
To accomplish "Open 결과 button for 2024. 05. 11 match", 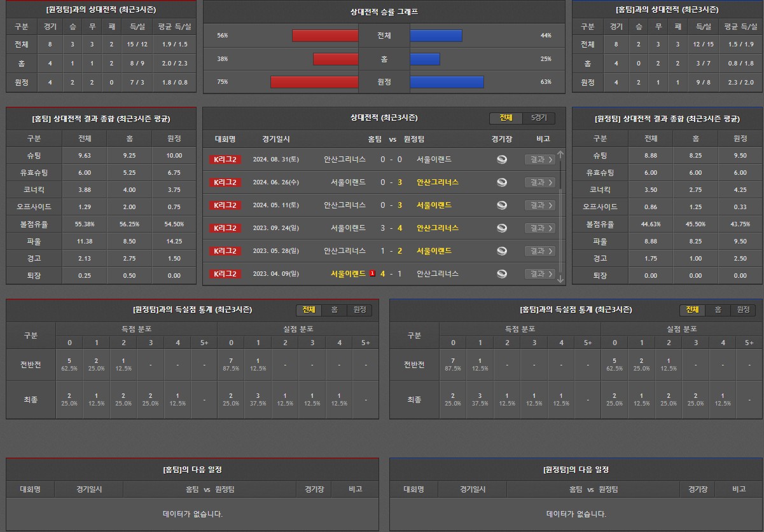I will 540,205.
